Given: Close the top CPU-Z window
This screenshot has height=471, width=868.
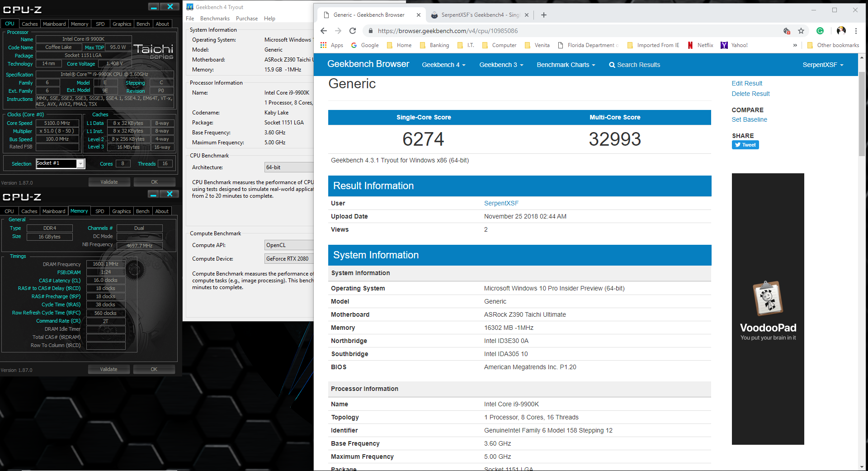Looking at the screenshot, I should coord(170,7).
